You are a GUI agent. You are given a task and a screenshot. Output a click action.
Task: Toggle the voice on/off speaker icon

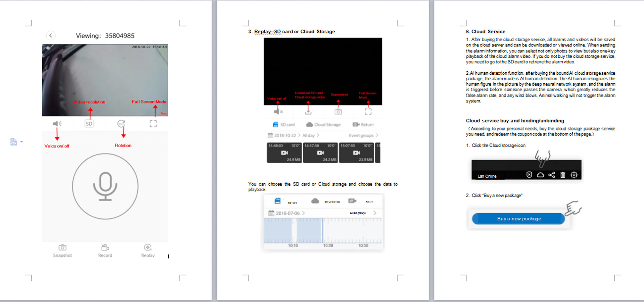coord(57,124)
